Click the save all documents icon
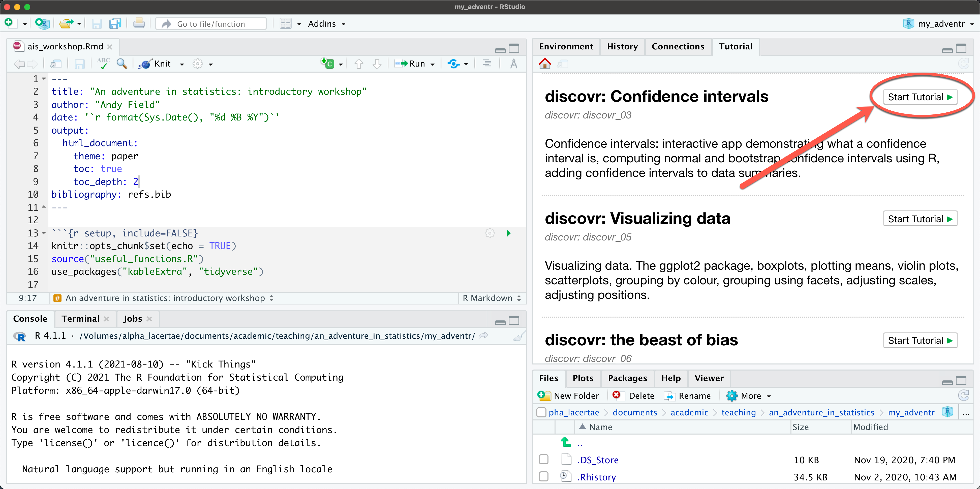The height and width of the screenshot is (489, 980). coord(115,24)
